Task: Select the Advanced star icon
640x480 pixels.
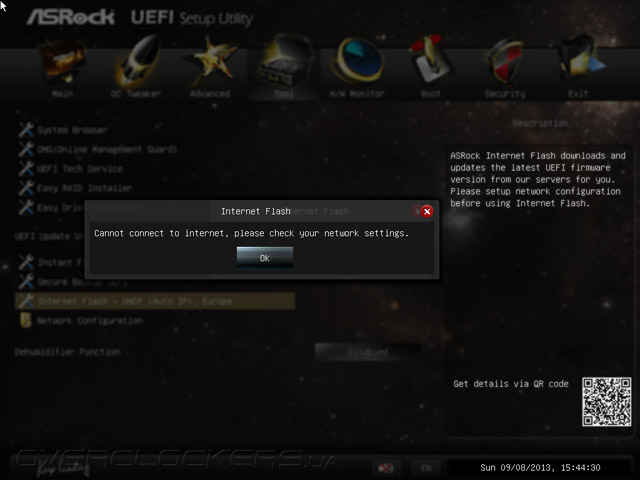Action: point(210,61)
